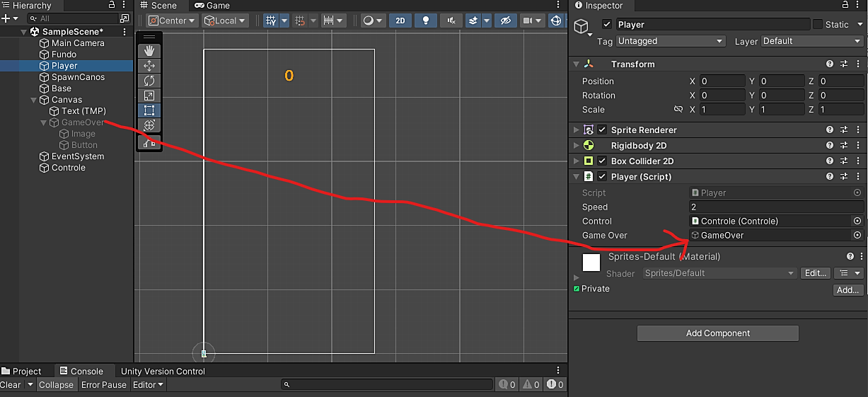Click the Add... button below the material
The width and height of the screenshot is (868, 397).
click(848, 290)
